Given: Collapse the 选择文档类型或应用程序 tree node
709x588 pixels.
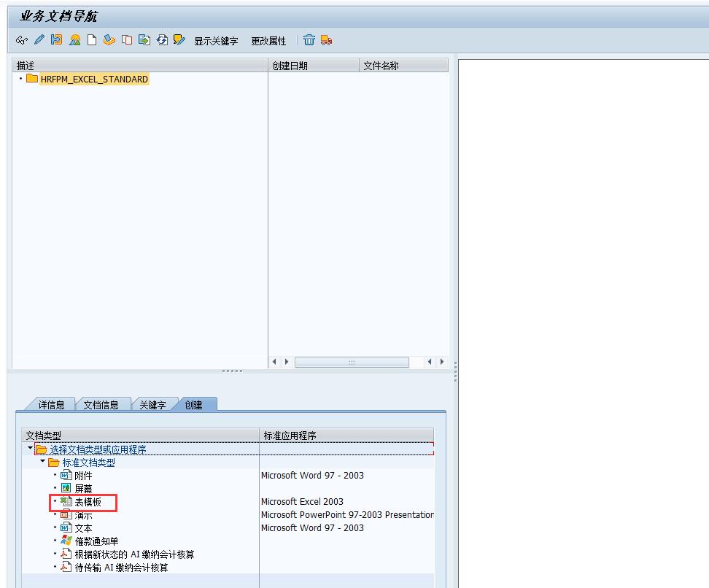Looking at the screenshot, I should (30, 449).
